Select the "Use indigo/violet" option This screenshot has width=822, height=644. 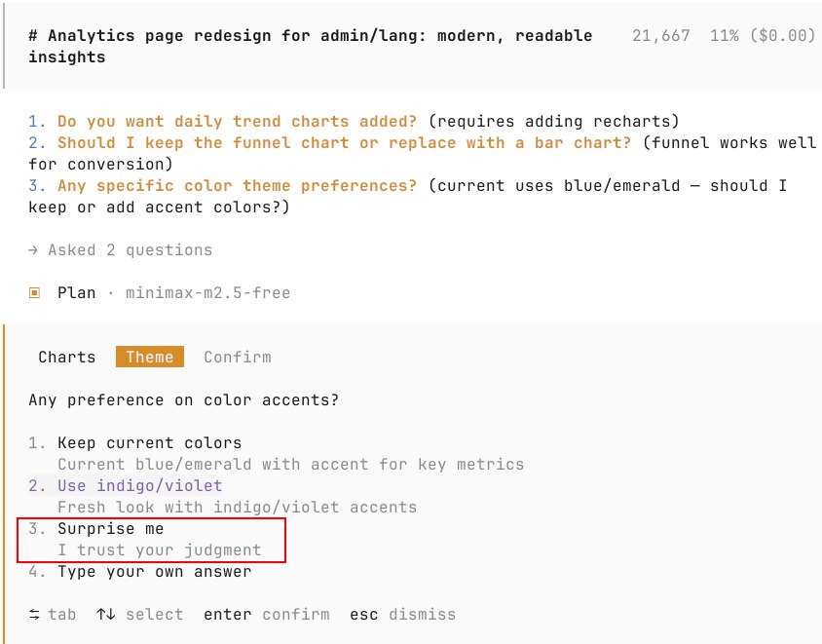pyautogui.click(x=139, y=485)
